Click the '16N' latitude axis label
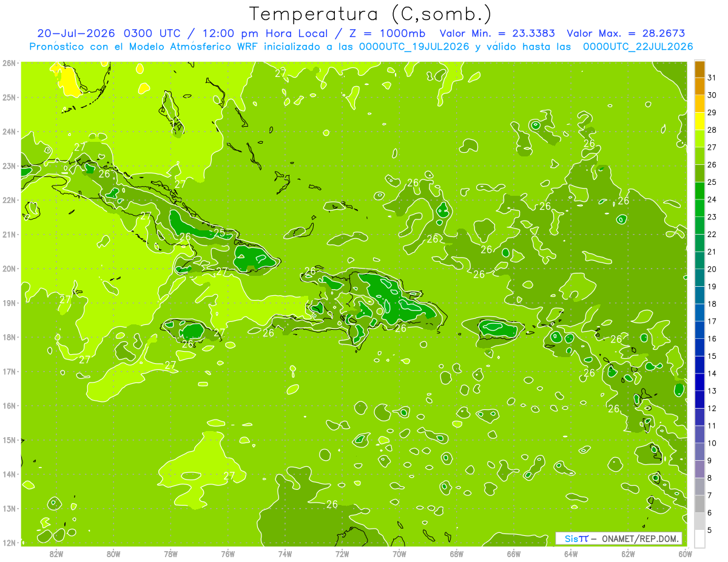 [x=9, y=406]
